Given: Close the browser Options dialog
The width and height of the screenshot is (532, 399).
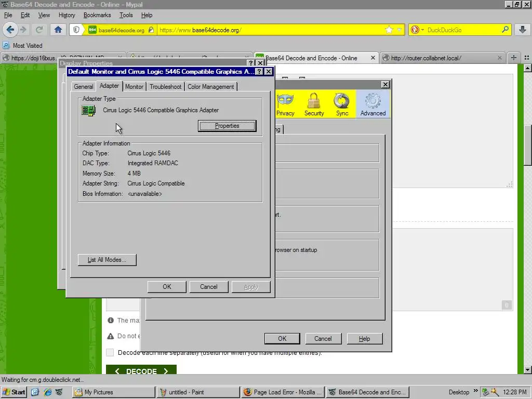Looking at the screenshot, I should tap(385, 84).
